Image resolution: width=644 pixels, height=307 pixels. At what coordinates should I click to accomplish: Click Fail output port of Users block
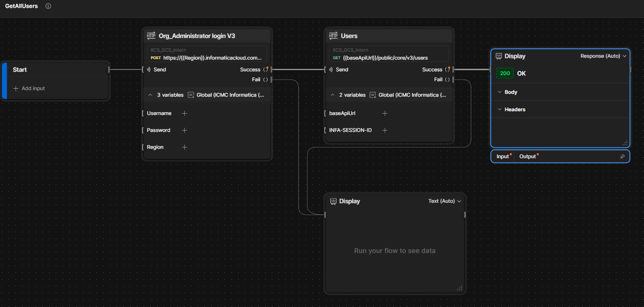(453, 80)
